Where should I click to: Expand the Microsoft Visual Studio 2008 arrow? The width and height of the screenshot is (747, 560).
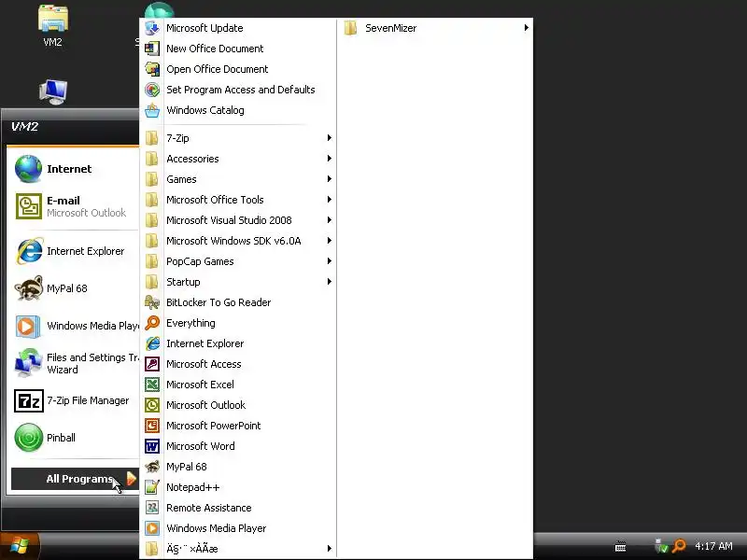330,220
